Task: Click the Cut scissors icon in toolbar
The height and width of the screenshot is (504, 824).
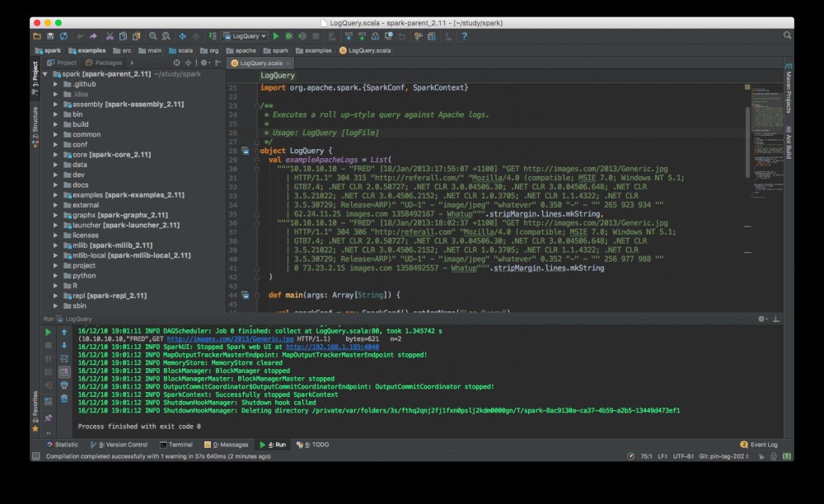Action: coord(110,36)
